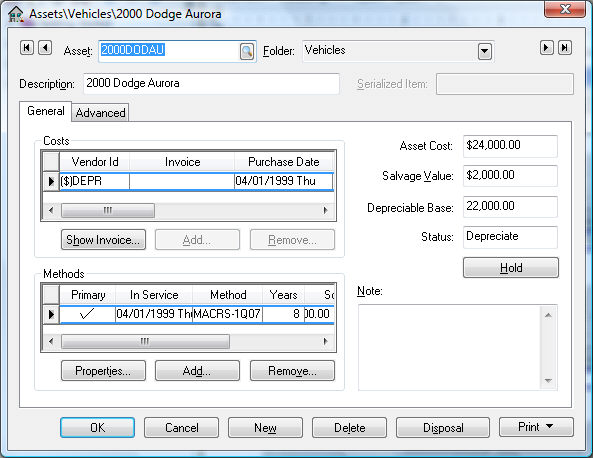Click the Purchase Date column header
Viewport: 593px width, 458px height.
click(x=284, y=162)
